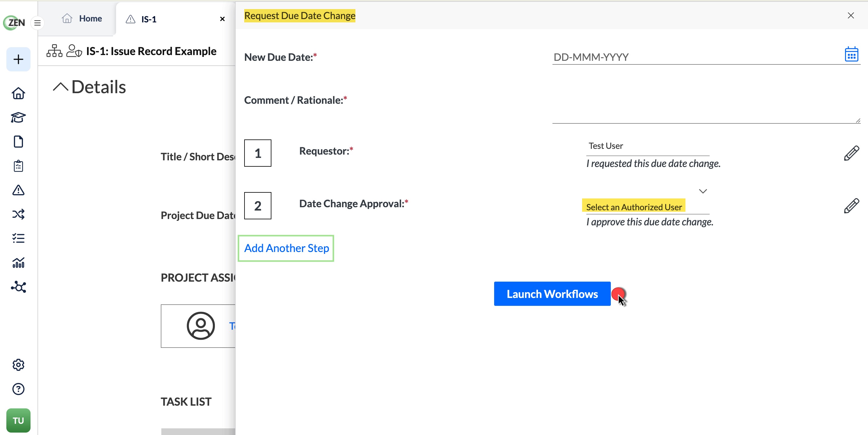Switch to the Home tab

click(x=82, y=18)
